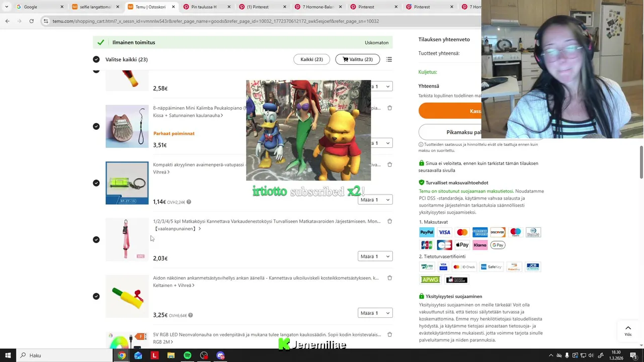Click the Diners Club payment logo
644x362 pixels.
(x=533, y=232)
